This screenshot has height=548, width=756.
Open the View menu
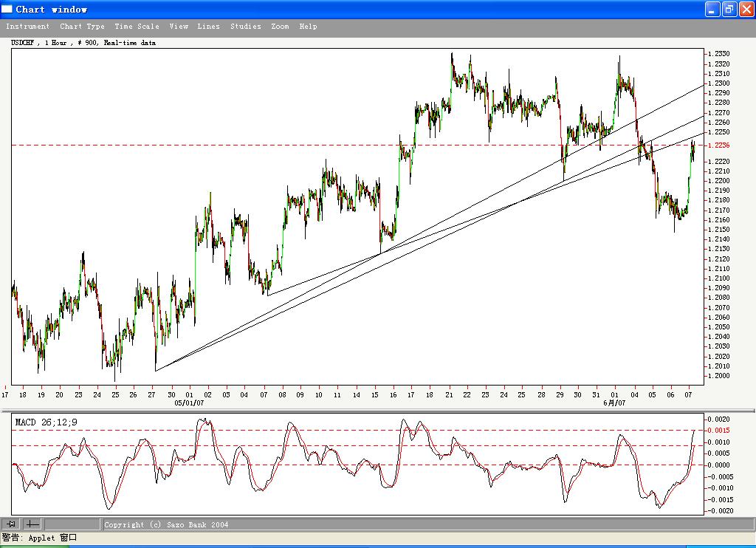pos(179,27)
